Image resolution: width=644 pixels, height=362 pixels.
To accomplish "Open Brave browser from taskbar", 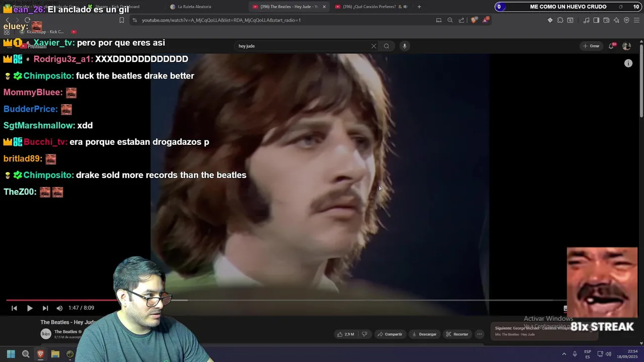I will pos(40,354).
